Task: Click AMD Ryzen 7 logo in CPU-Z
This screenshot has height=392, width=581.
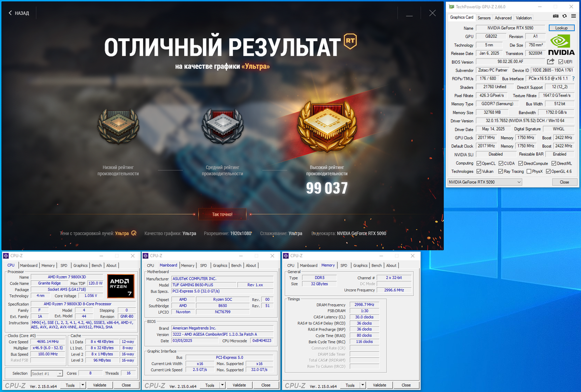Action: [121, 286]
